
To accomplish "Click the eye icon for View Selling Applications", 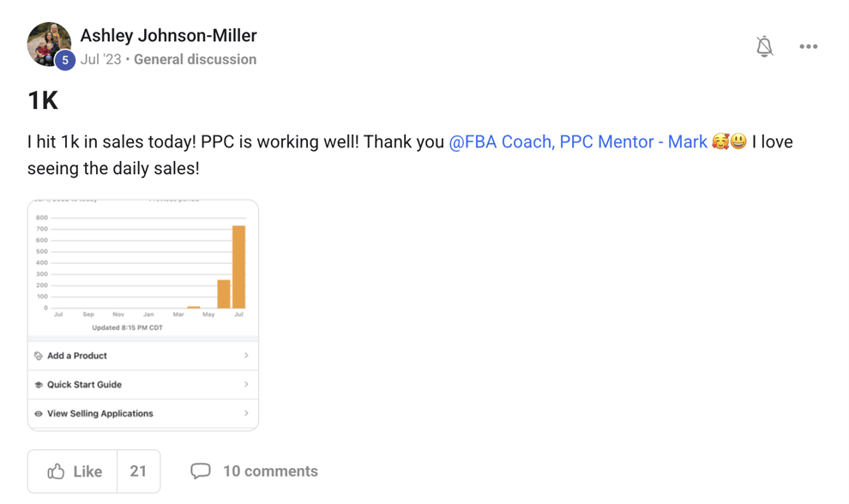I will coord(39,414).
